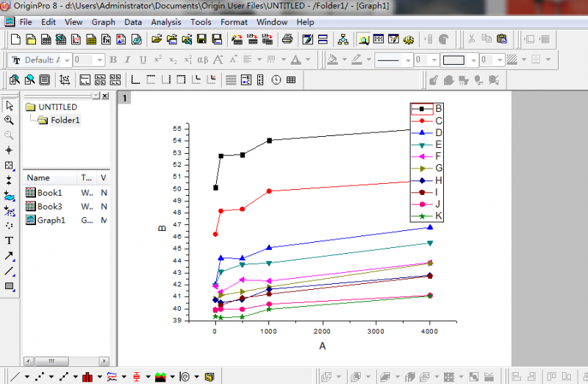The width and height of the screenshot is (588, 384).
Task: Select the Arrow drawing tool
Action: (10, 256)
